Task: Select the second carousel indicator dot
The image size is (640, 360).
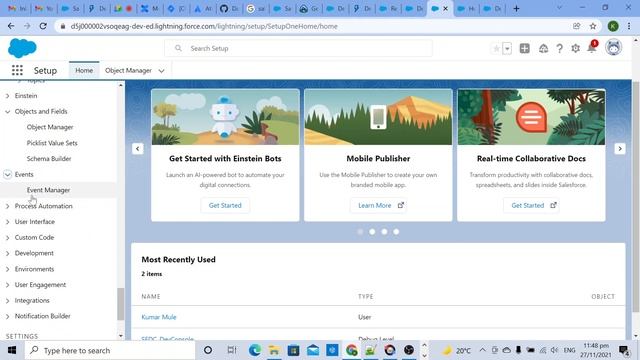Action: click(372, 232)
